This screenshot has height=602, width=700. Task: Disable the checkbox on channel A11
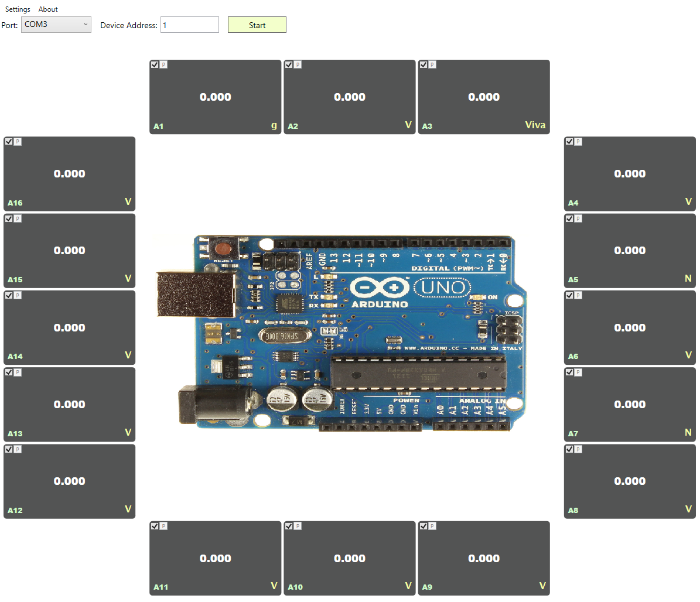click(x=155, y=526)
